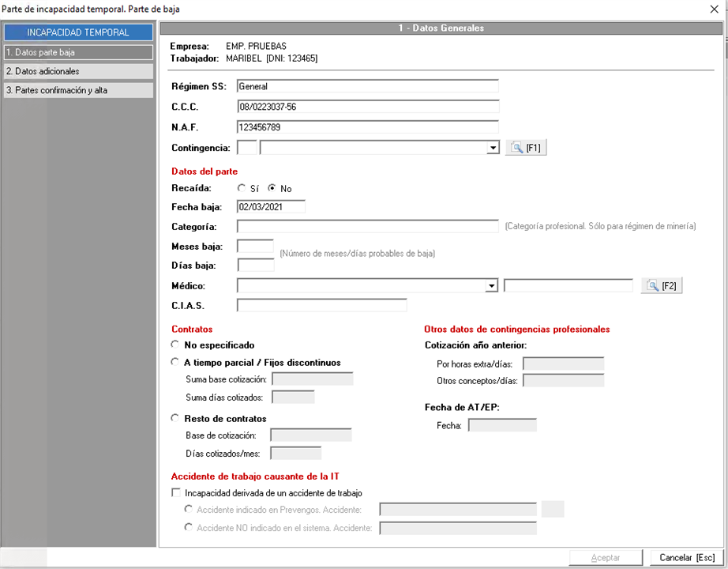The image size is (728, 569).
Task: Choose 'No especificado' contract option
Action: coord(175,345)
